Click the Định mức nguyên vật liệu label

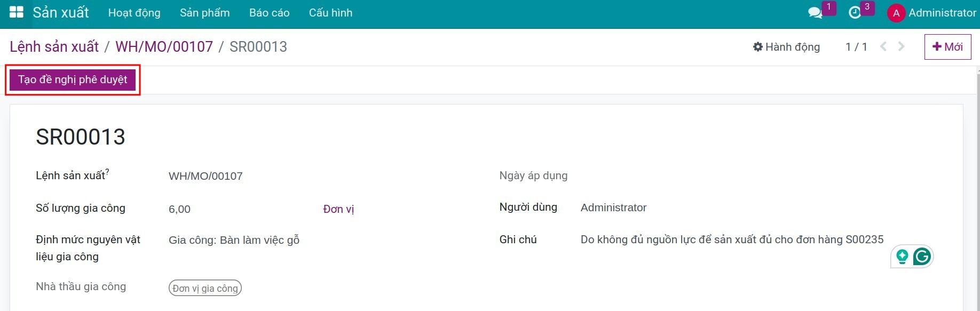(88, 248)
